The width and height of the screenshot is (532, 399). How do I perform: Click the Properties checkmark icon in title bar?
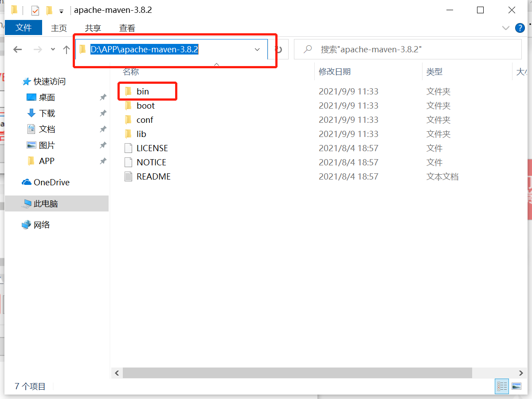coord(35,10)
